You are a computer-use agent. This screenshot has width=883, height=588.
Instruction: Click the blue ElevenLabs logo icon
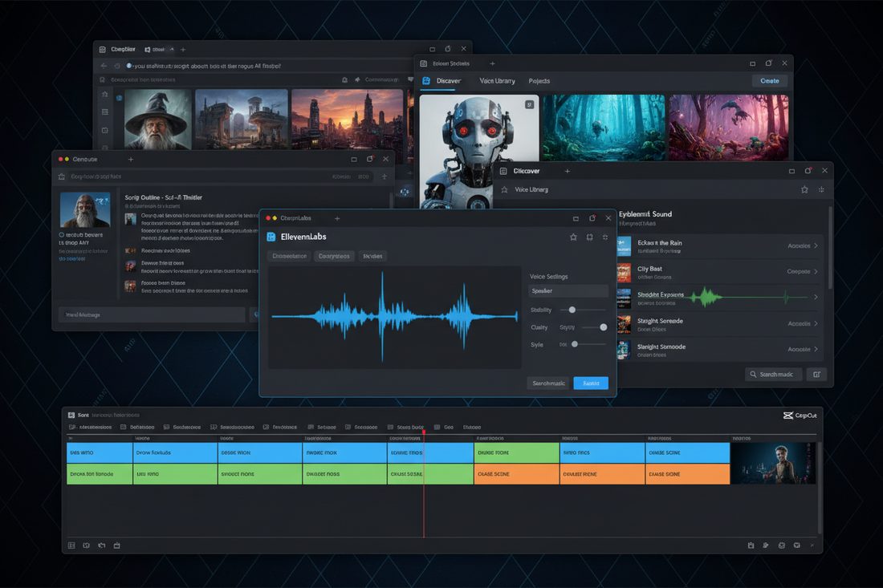click(271, 237)
